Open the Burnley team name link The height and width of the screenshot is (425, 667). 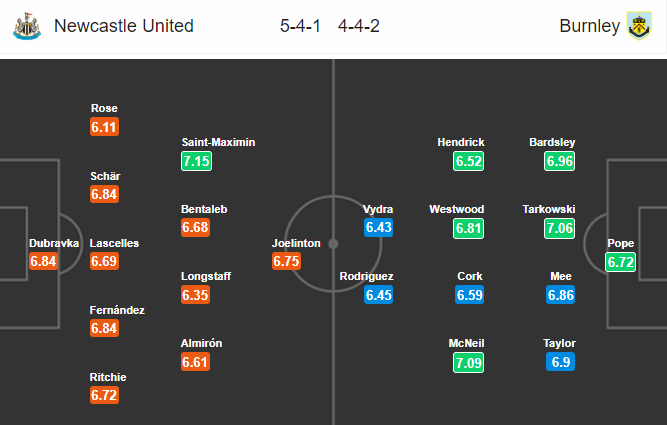590,26
